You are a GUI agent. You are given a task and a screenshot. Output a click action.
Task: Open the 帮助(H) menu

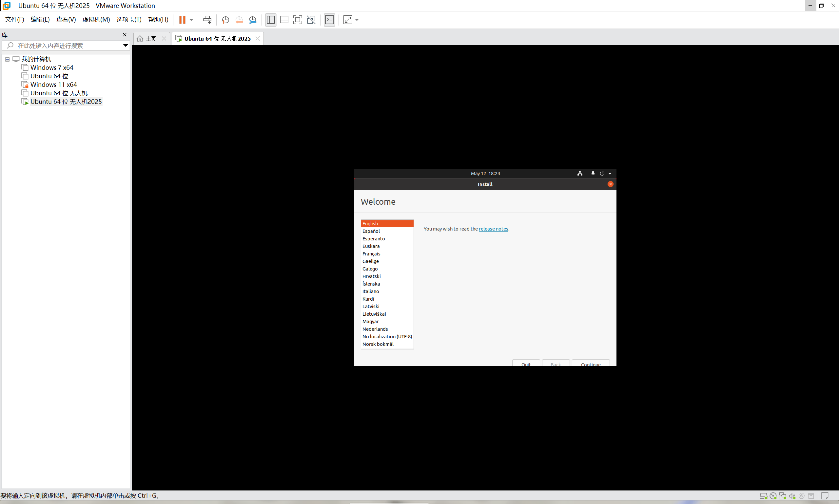click(158, 19)
